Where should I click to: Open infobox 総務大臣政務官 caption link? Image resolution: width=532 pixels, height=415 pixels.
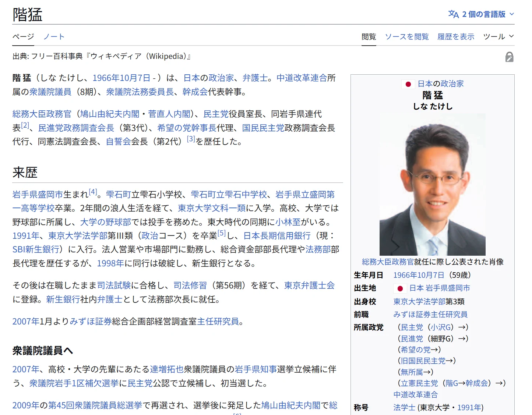tap(388, 262)
